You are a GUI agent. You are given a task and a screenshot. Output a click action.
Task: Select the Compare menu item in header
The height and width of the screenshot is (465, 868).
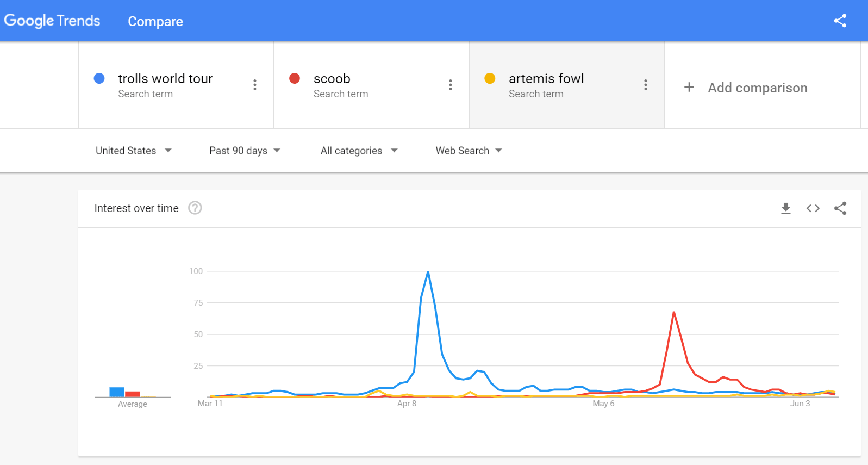155,22
